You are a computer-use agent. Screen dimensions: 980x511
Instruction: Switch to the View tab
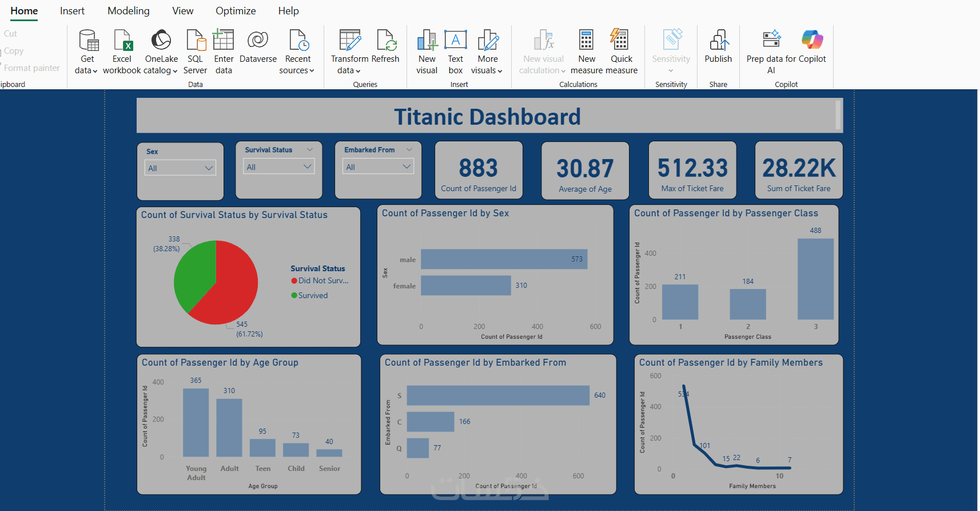click(x=183, y=11)
